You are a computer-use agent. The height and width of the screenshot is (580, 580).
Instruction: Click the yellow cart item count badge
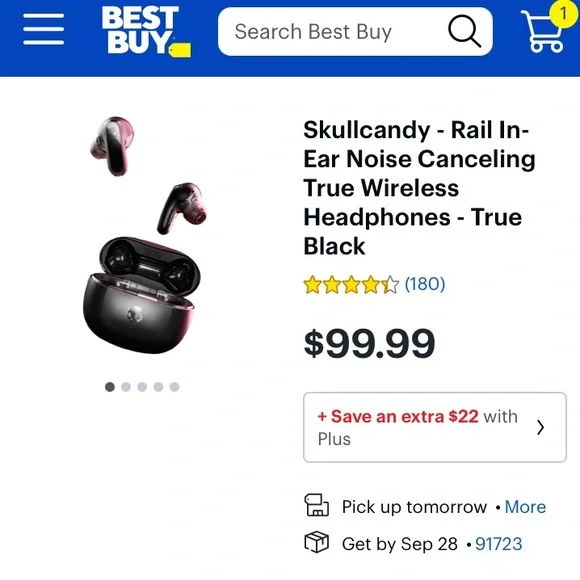pyautogui.click(x=563, y=14)
